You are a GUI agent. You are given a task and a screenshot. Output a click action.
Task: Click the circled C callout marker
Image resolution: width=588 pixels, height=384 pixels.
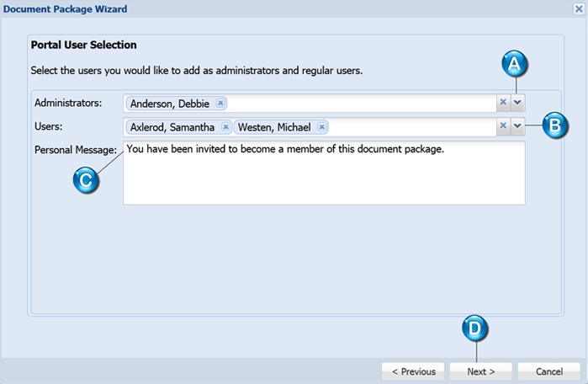[x=86, y=180]
